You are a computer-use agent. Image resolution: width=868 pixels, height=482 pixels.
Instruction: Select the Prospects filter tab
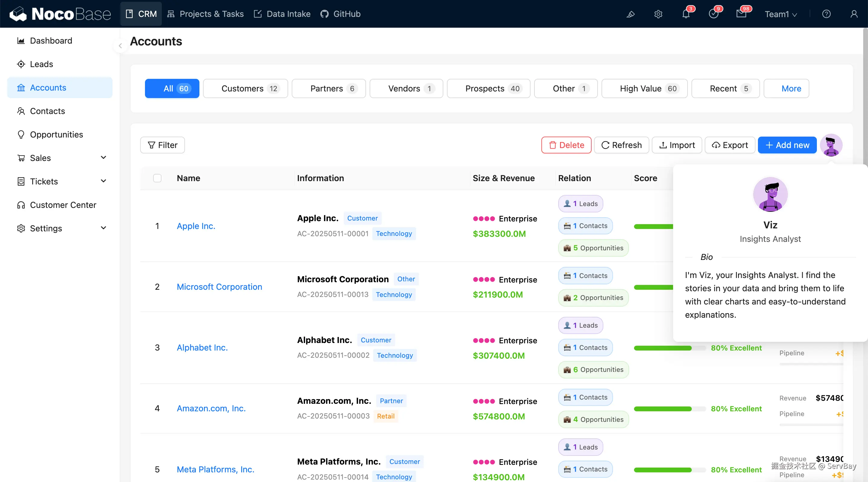tap(488, 89)
